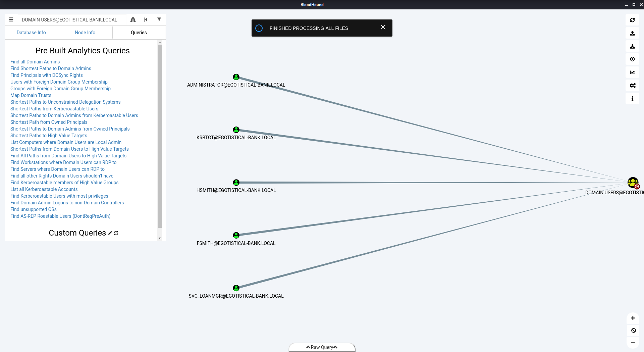Click the upload data icon
Viewport: 644px width, 352px height.
[x=632, y=33]
